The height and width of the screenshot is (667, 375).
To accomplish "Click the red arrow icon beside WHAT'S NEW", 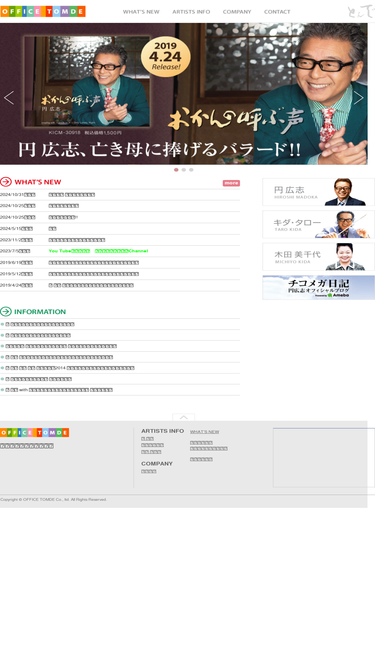I will point(6,182).
